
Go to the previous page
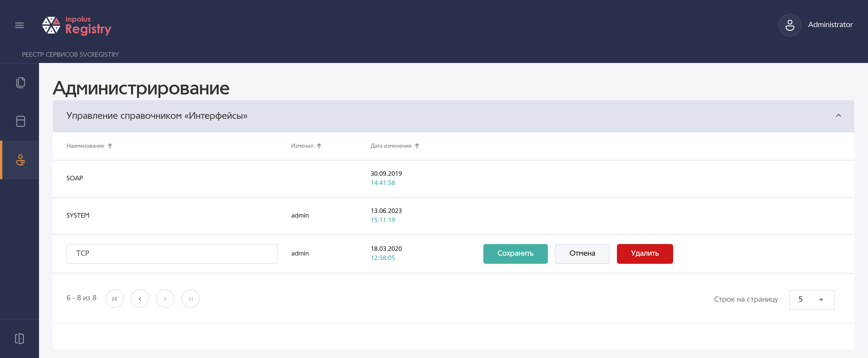(140, 299)
